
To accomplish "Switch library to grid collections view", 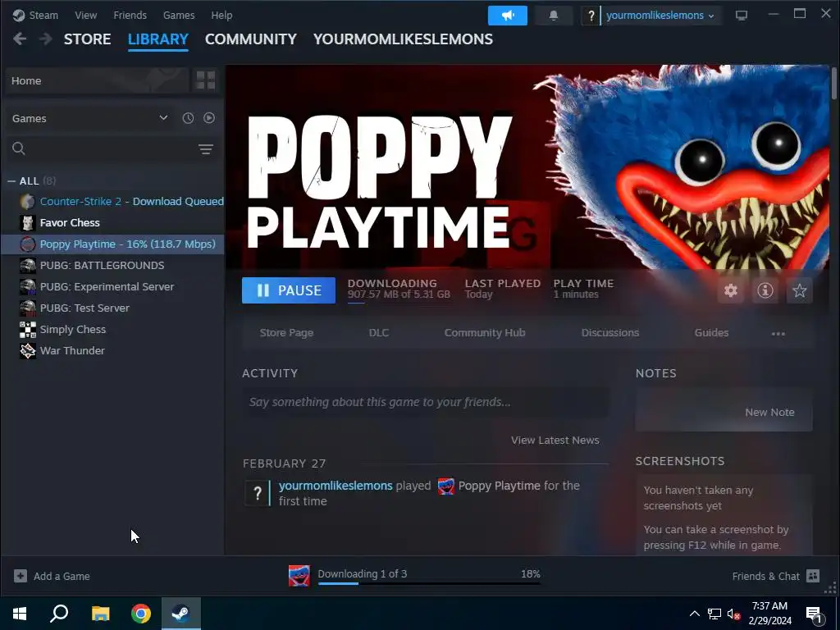I will (x=206, y=80).
